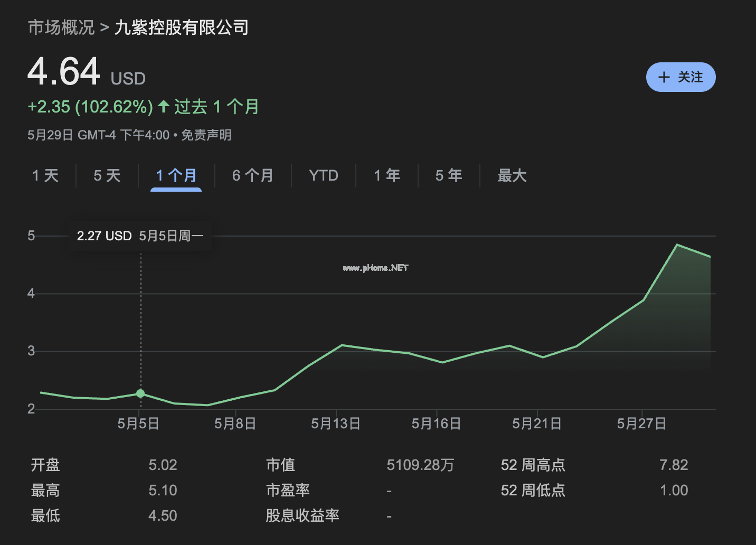Click the 市盈率 label
This screenshot has height=545, width=756.
(x=288, y=490)
